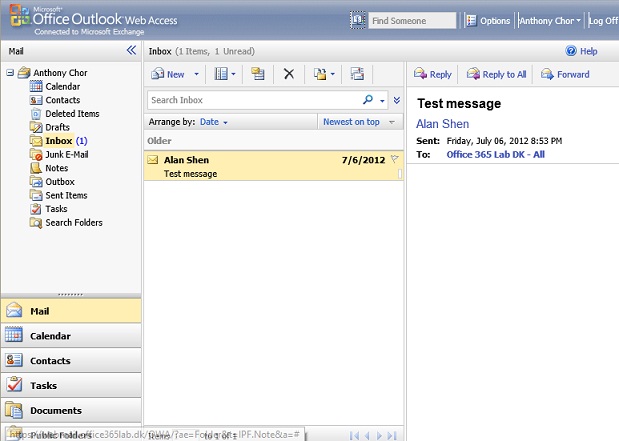The width and height of the screenshot is (619, 441).
Task: Click the Forward icon
Action: (547, 74)
